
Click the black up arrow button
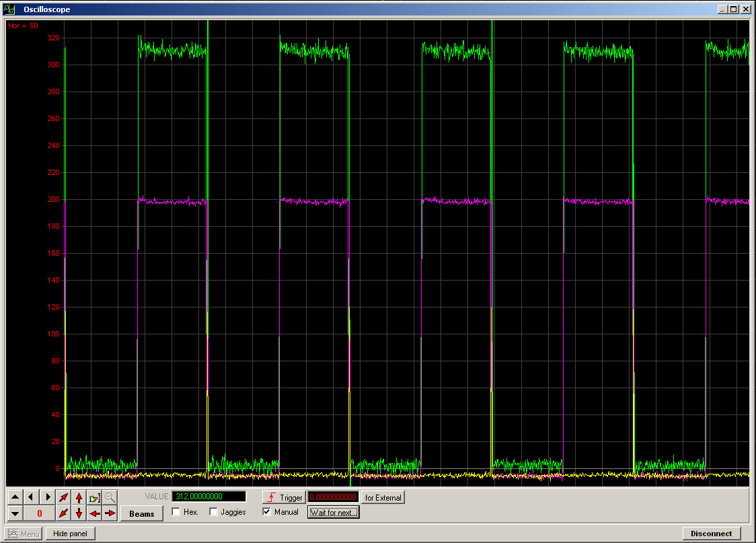pyautogui.click(x=15, y=497)
